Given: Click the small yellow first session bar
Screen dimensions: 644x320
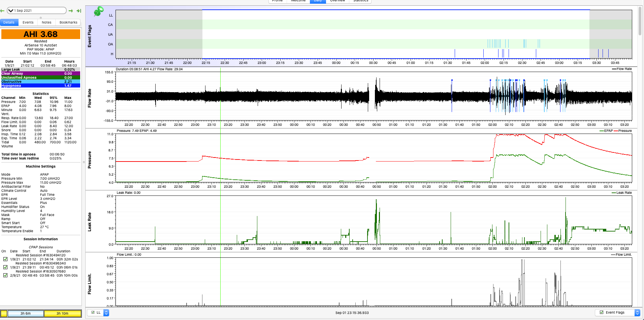Looking at the screenshot, I should pos(4,314).
